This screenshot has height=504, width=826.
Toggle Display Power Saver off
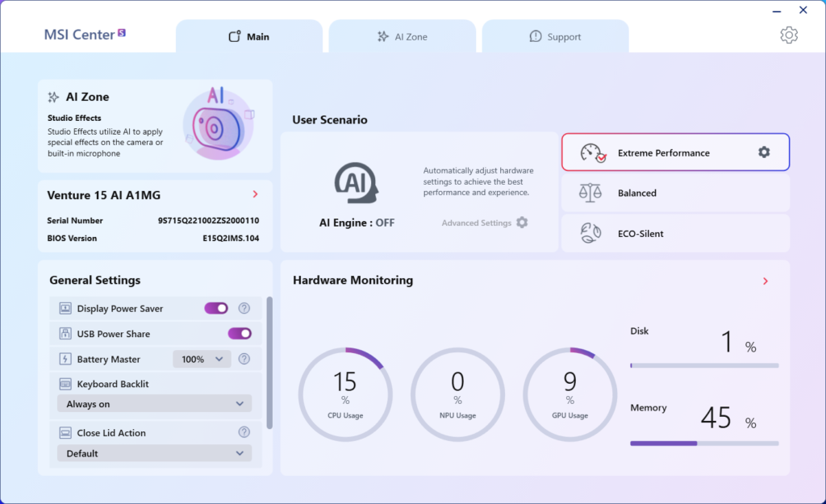216,308
